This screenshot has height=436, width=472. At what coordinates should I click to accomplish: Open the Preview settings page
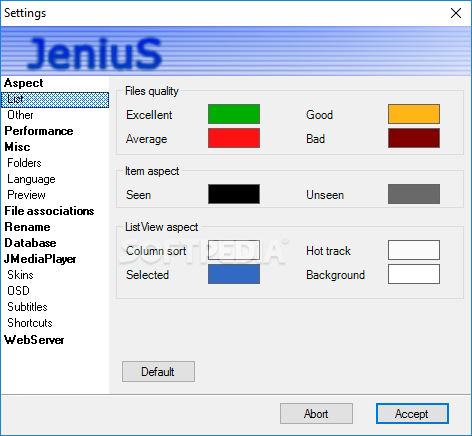pos(26,195)
